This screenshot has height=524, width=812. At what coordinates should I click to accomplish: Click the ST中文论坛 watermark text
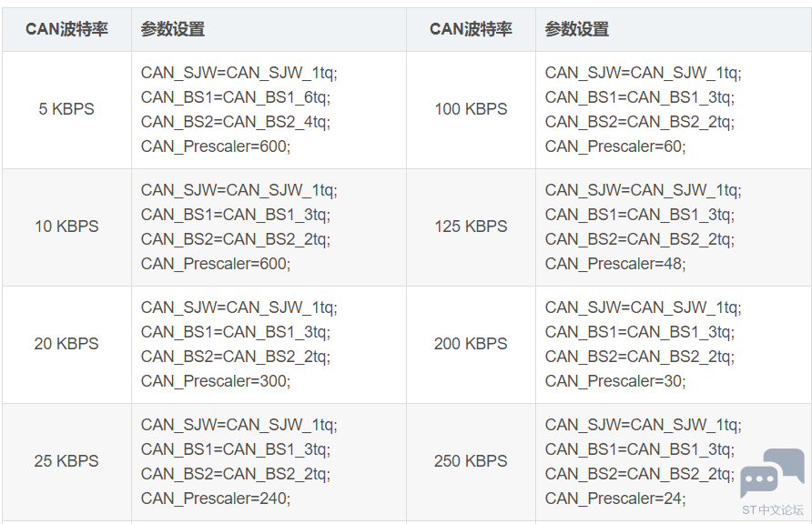click(772, 510)
